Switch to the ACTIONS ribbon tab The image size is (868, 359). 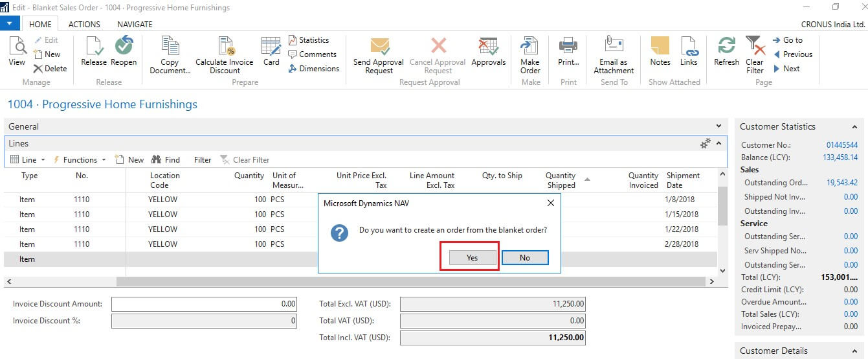click(x=84, y=24)
